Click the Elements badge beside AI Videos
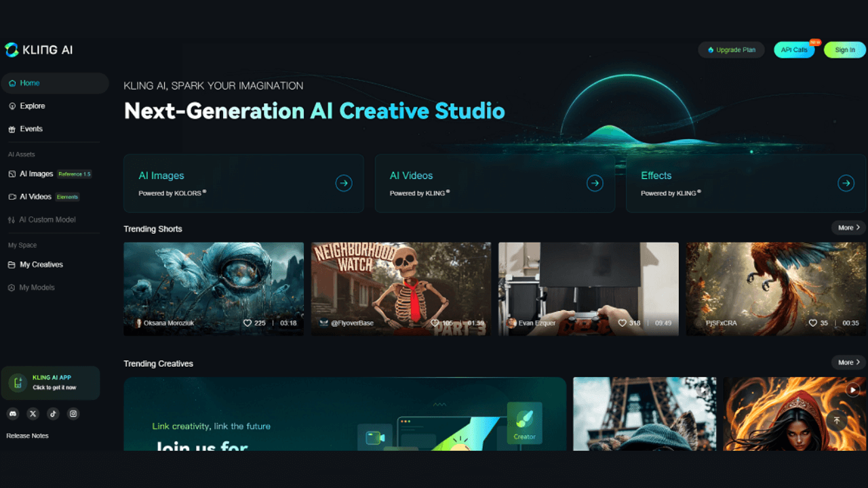Viewport: 868px width, 488px height. (68, 197)
